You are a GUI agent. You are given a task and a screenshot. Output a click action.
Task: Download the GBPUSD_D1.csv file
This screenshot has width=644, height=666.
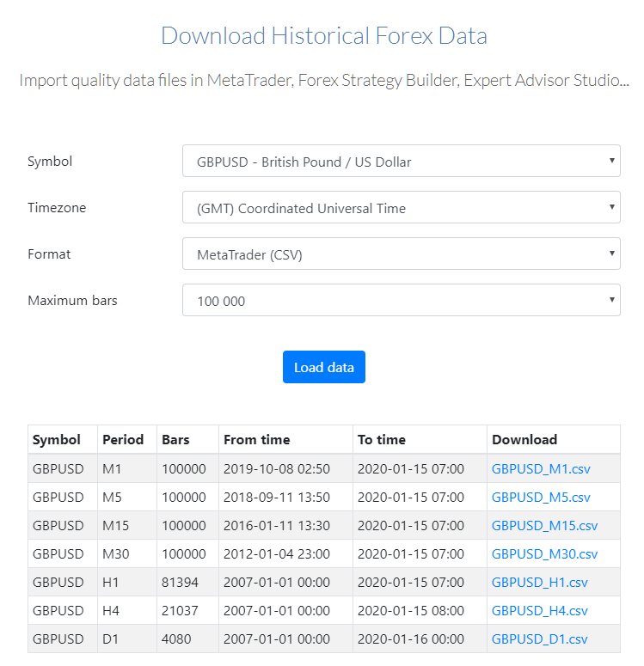coord(539,639)
